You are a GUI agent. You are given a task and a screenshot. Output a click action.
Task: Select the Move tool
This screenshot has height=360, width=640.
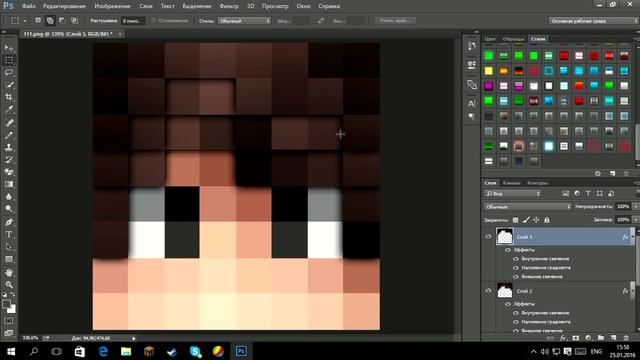click(9, 48)
